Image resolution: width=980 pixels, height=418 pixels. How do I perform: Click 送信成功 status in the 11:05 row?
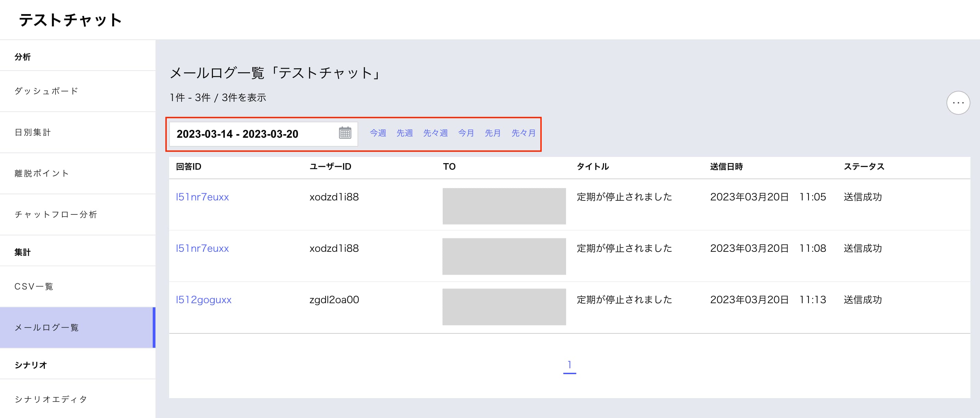coord(863,197)
